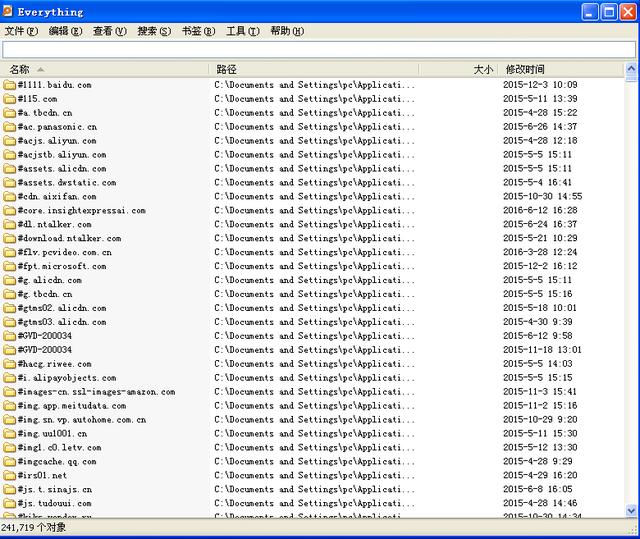Focus the search input box
Viewport: 640px width, 539px height.
pos(318,49)
